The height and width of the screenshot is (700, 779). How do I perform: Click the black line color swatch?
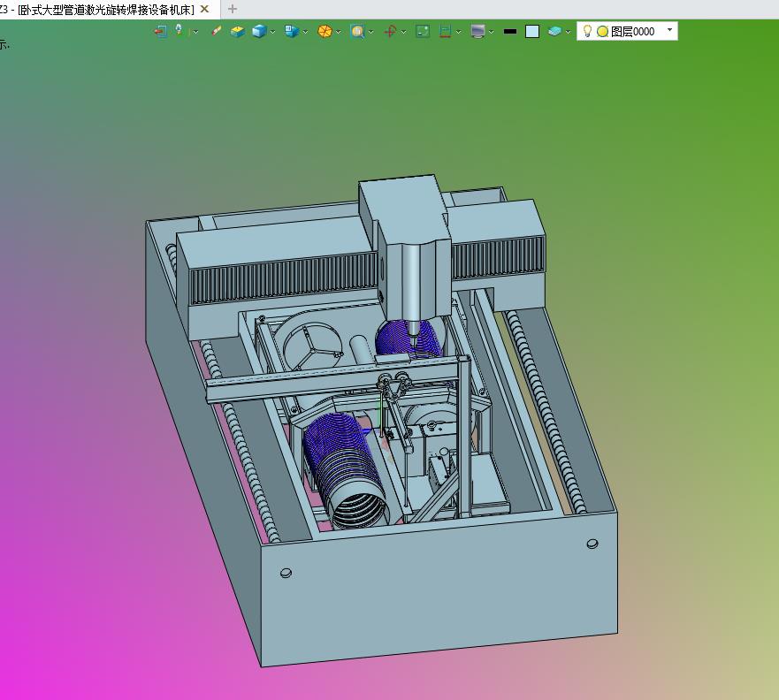[x=509, y=31]
